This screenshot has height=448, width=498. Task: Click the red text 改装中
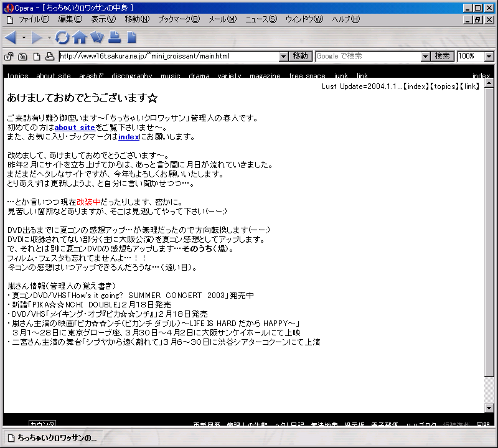click(x=88, y=202)
